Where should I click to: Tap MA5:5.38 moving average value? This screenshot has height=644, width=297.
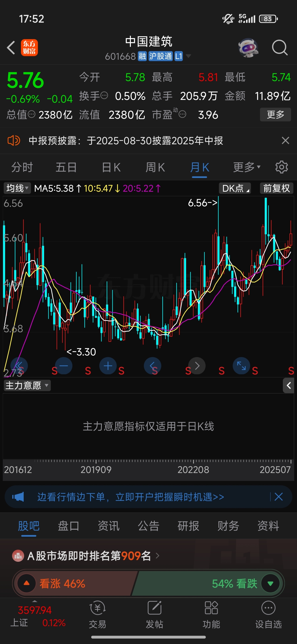pyautogui.click(x=54, y=188)
